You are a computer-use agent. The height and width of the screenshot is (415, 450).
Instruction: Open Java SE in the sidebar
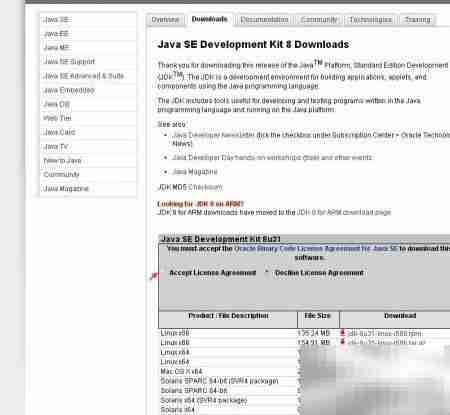(56, 20)
